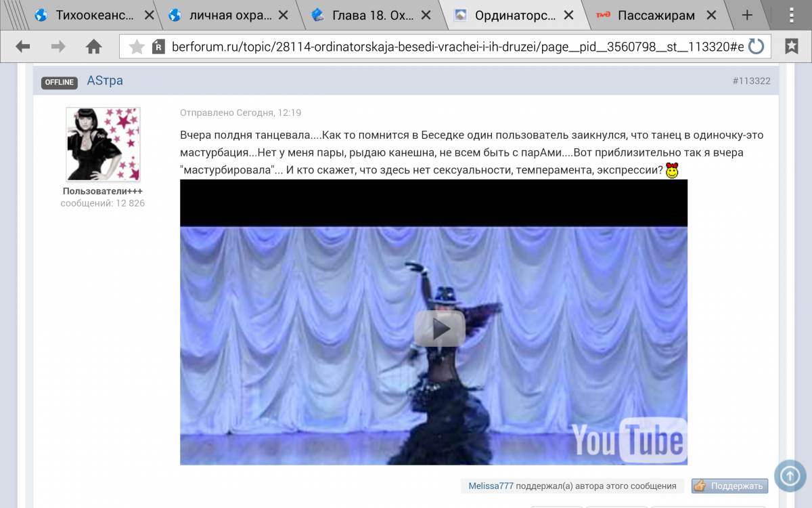The height and width of the screenshot is (508, 812).
Task: Play the embedded YouTube video
Action: (x=439, y=329)
